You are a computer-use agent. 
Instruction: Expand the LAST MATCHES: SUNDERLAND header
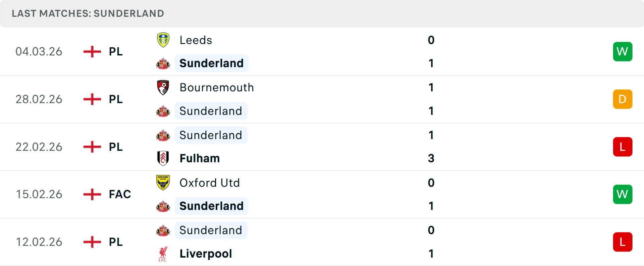pyautogui.click(x=88, y=13)
